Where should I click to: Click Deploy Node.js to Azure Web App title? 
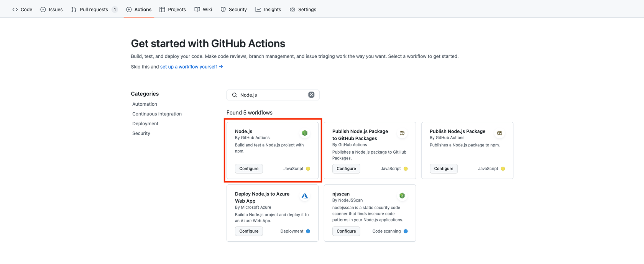(x=262, y=197)
